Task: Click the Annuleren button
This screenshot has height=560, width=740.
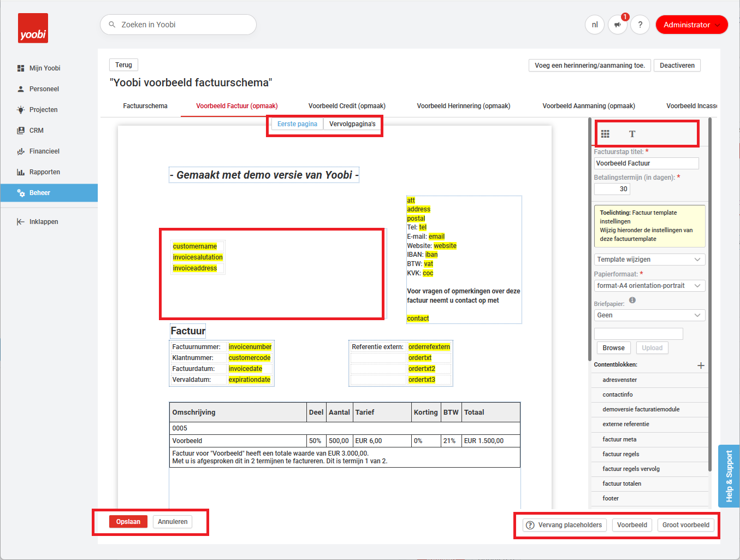Action: (173, 522)
